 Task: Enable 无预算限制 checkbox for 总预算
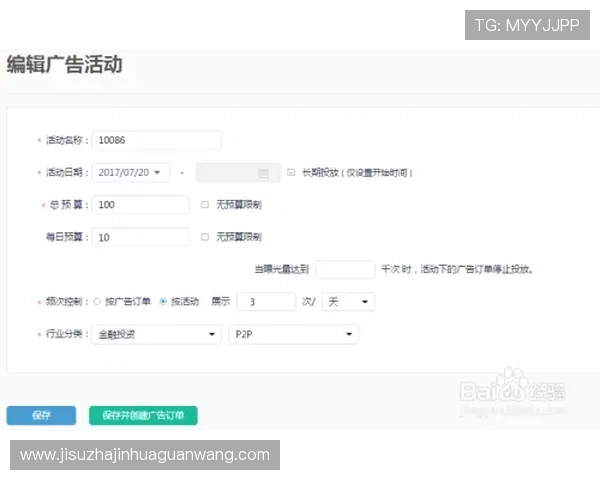point(205,205)
